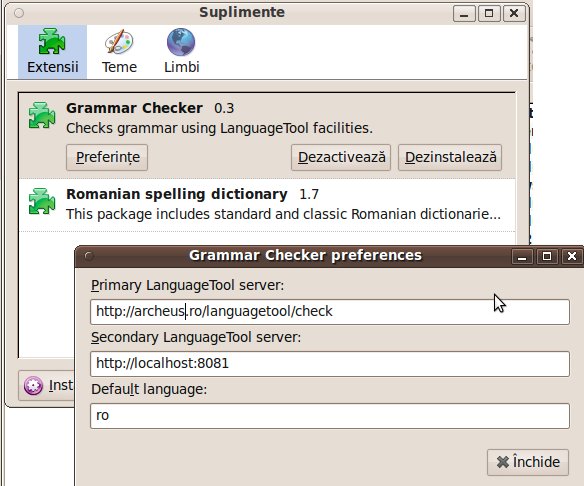Select Grammar Checker extension title
This screenshot has height=486, width=584.
[x=134, y=108]
